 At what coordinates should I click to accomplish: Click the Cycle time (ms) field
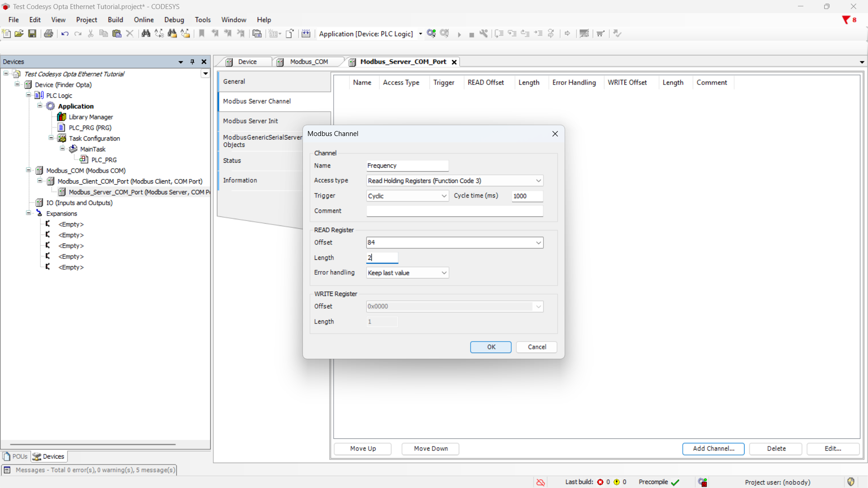(527, 196)
